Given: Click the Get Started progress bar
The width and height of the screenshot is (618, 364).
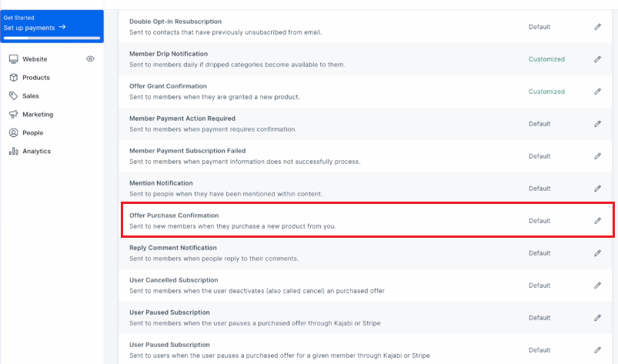Looking at the screenshot, I should coord(52,38).
